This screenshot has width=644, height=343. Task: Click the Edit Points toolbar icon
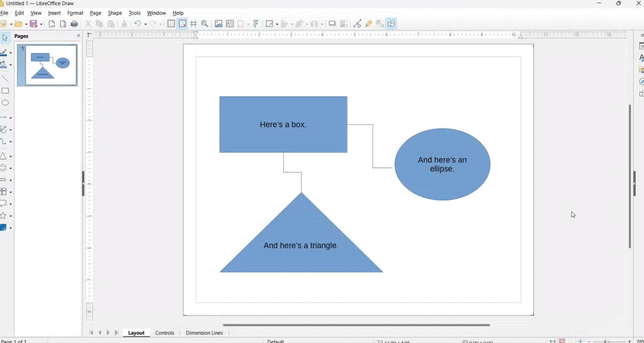tap(358, 23)
